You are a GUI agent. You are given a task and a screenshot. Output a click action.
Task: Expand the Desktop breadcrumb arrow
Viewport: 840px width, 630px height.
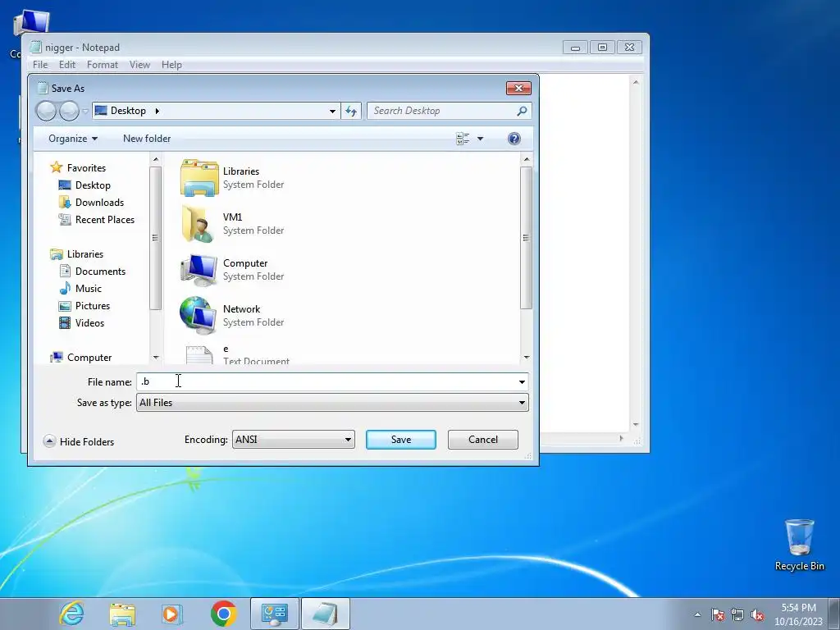157,111
